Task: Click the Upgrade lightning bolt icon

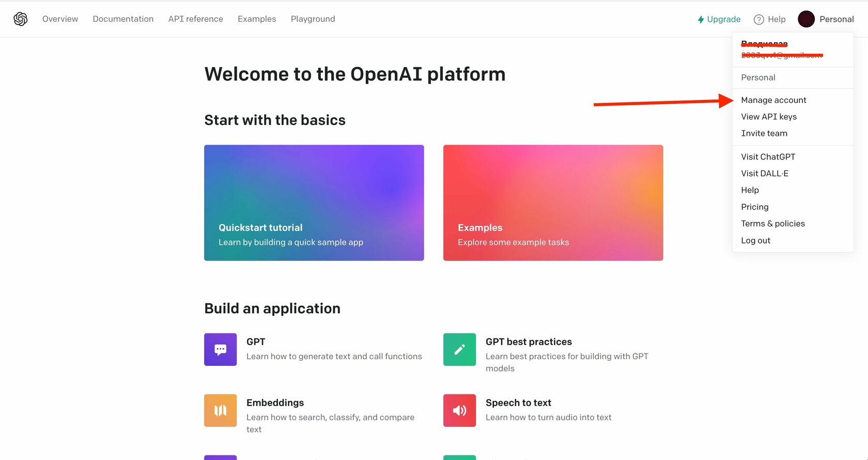Action: 701,20
